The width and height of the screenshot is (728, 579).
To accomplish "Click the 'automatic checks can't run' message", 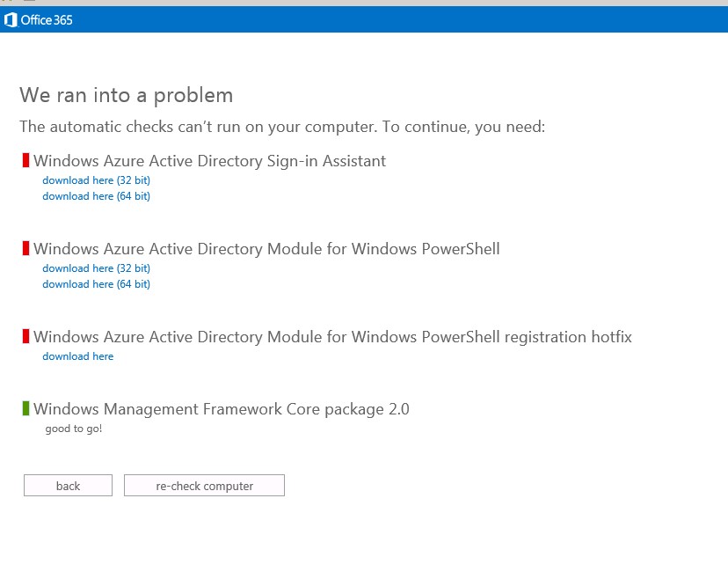I will tap(282, 127).
